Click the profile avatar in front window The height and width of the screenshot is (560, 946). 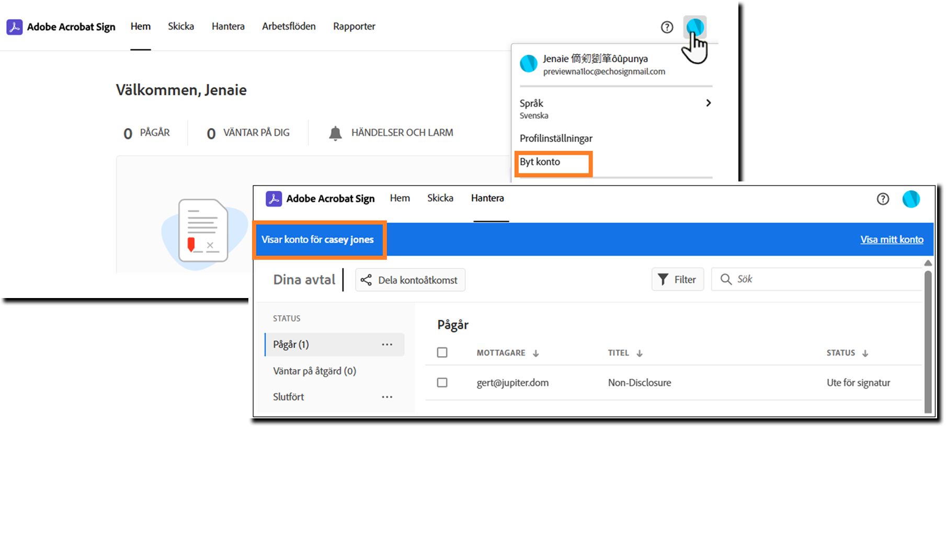tap(911, 199)
